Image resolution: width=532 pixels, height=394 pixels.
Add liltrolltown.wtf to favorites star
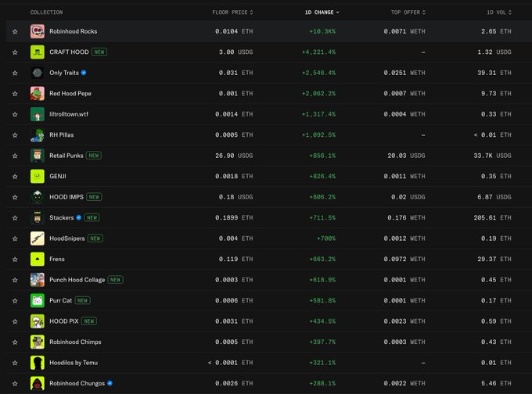point(15,114)
